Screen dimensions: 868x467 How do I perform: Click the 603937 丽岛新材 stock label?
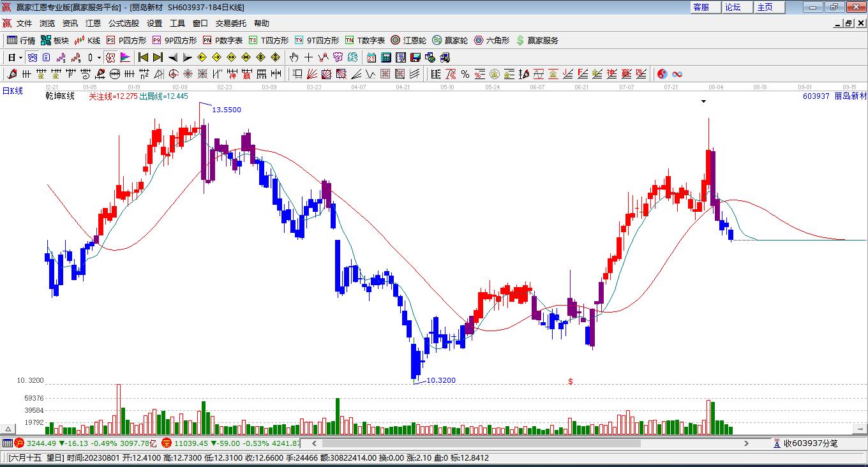(x=835, y=96)
